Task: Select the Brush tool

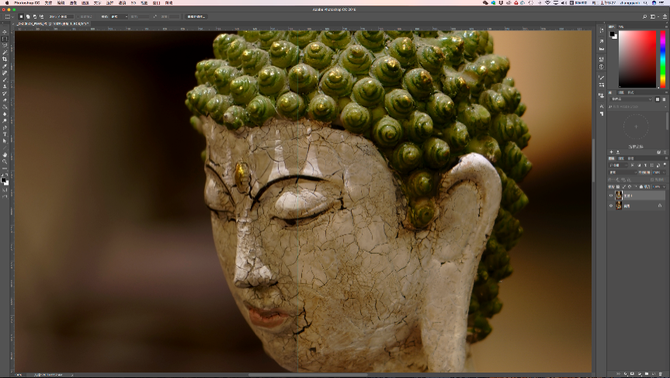Action: [x=5, y=80]
